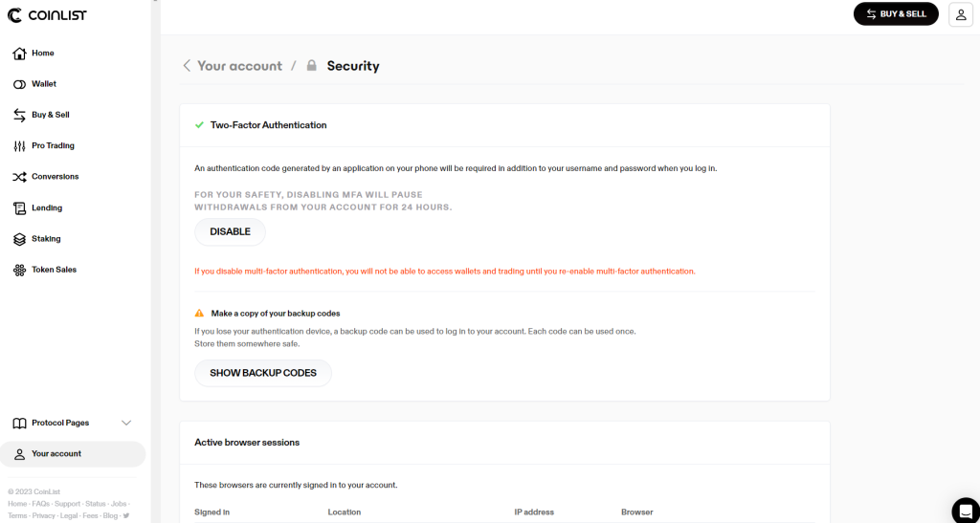Open Home from the sidebar

coord(42,54)
